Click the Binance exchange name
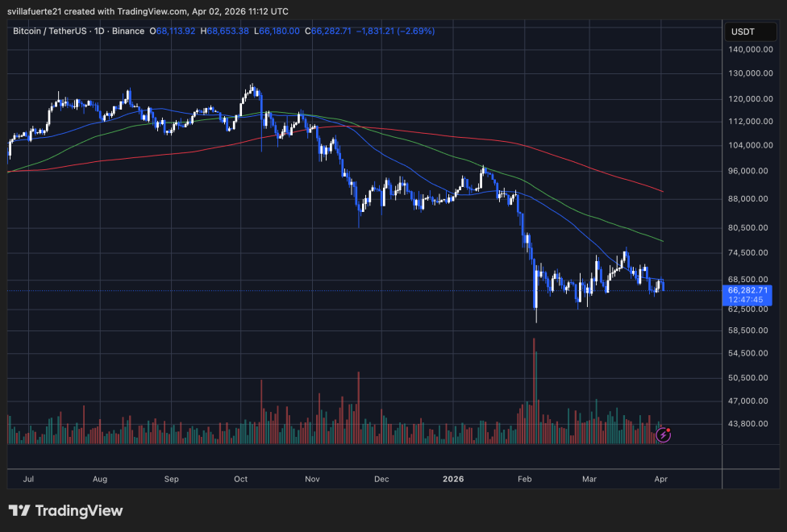The height and width of the screenshot is (532, 787). point(129,31)
